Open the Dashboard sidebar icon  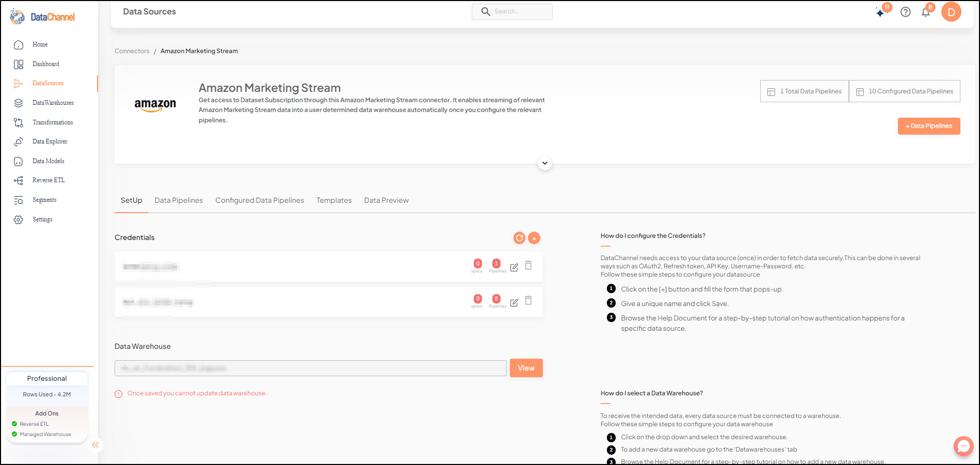tap(19, 64)
